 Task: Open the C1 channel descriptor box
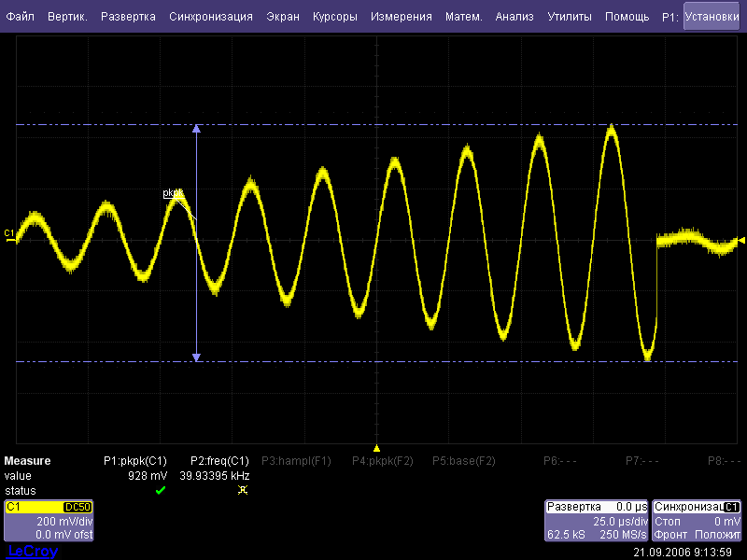(49, 521)
